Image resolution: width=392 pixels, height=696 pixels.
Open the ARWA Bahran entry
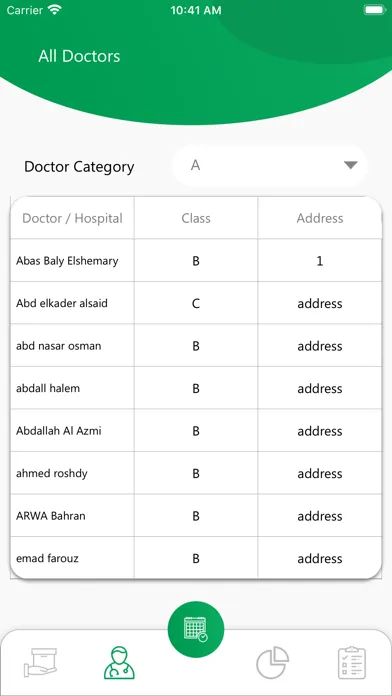pyautogui.click(x=196, y=516)
